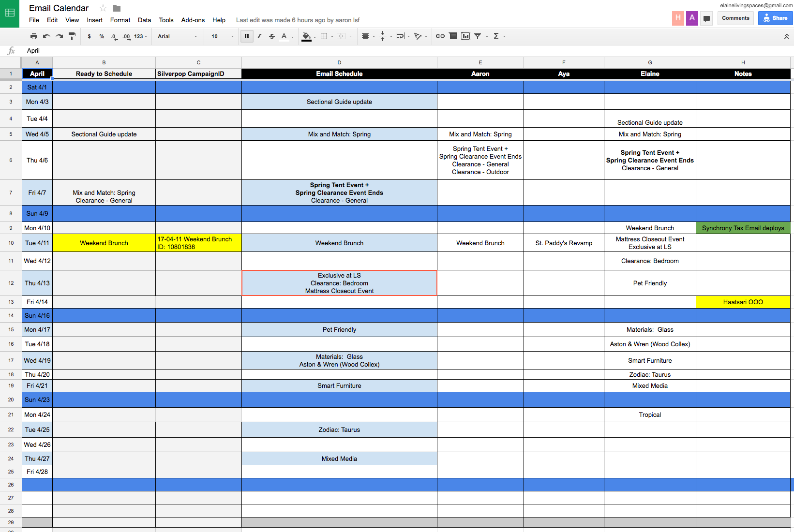Insert a chart using toolbar icon
794x532 pixels.
tap(465, 36)
